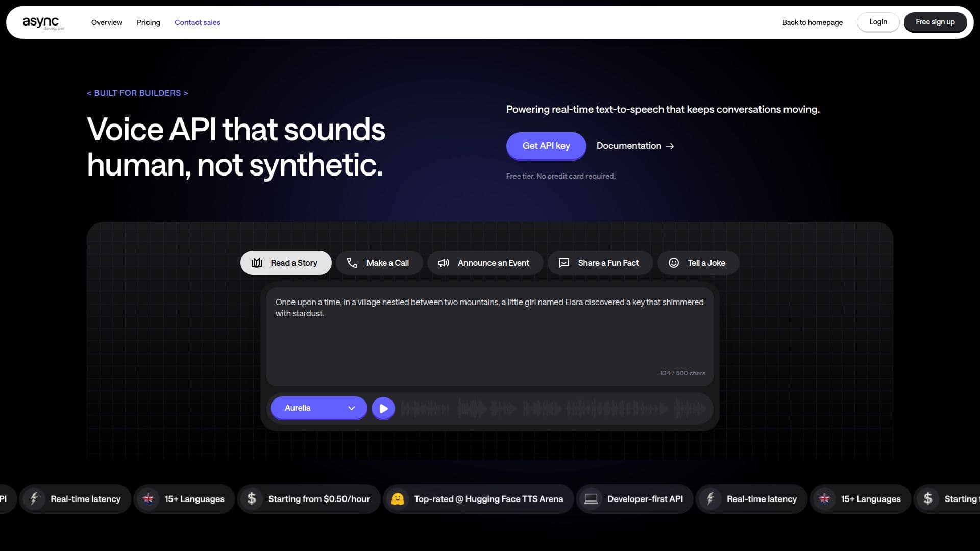
Task: Open the Overview nav item
Action: pos(107,22)
